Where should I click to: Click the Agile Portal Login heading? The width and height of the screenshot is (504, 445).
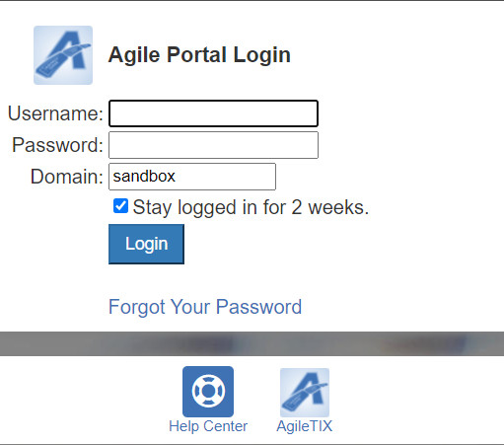tap(199, 54)
